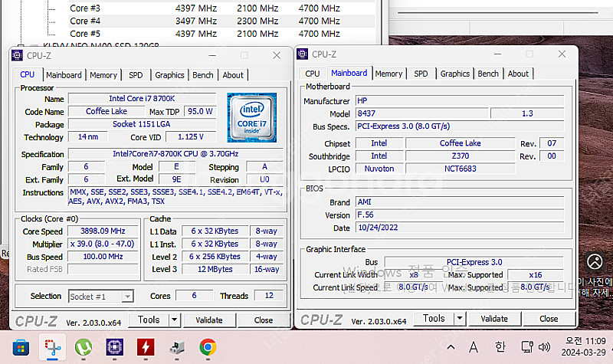Select the Mainboard tab in the right CPU-Z window

pyautogui.click(x=349, y=73)
